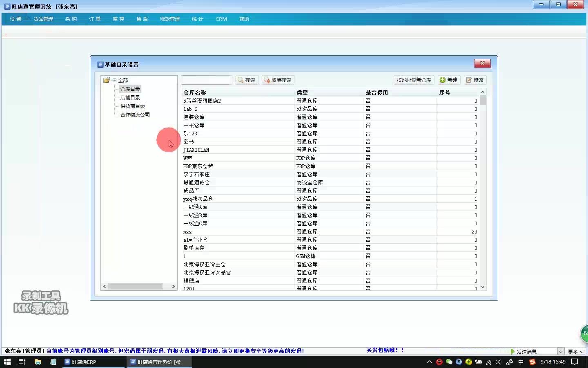Open the 货品管理 menu
The image size is (588, 368).
pyautogui.click(x=43, y=19)
